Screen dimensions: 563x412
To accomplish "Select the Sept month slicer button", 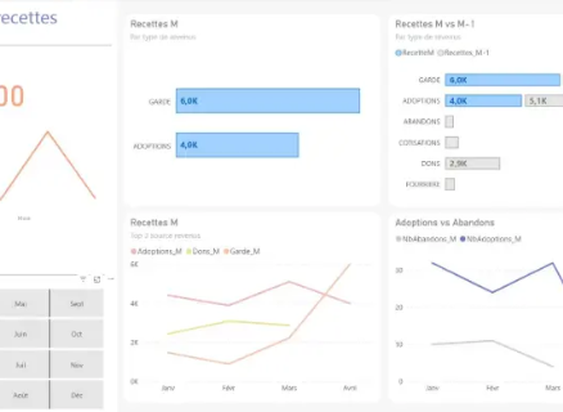I will 77,304.
